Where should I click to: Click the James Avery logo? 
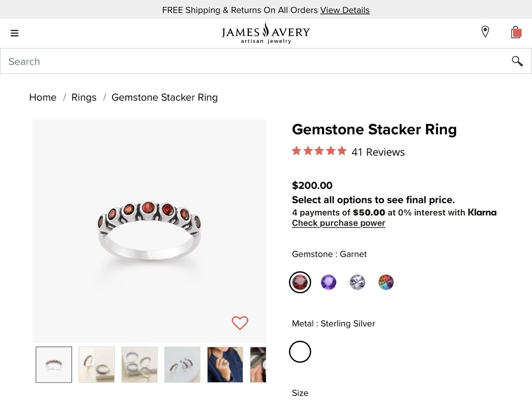[x=265, y=33]
